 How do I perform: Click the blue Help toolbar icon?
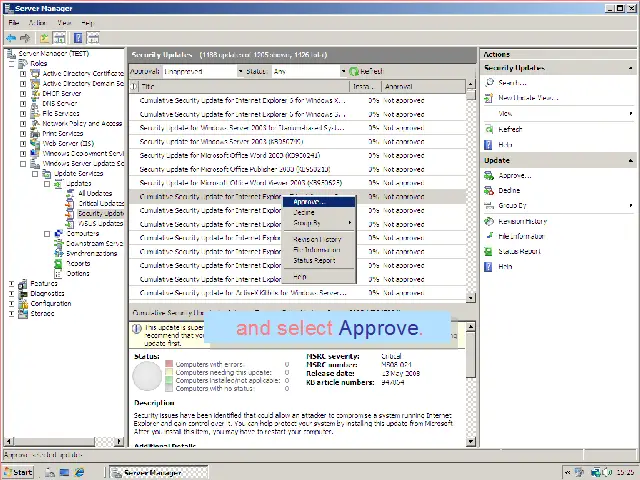pos(78,38)
